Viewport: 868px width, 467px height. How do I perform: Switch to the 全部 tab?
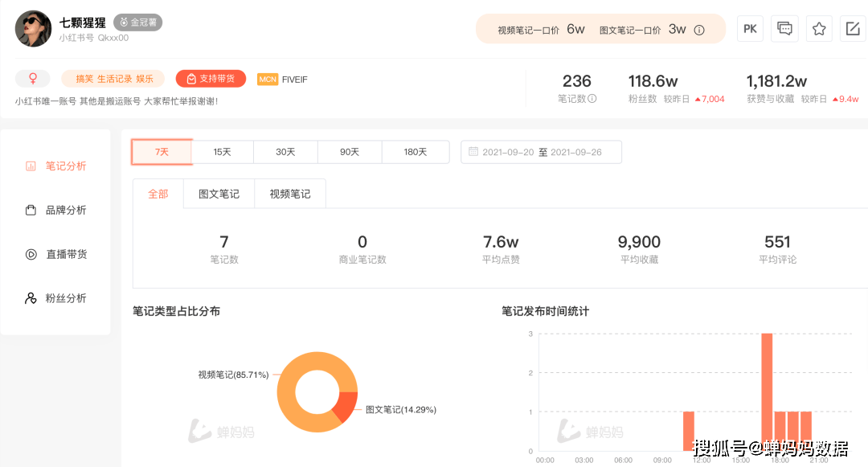pyautogui.click(x=158, y=194)
